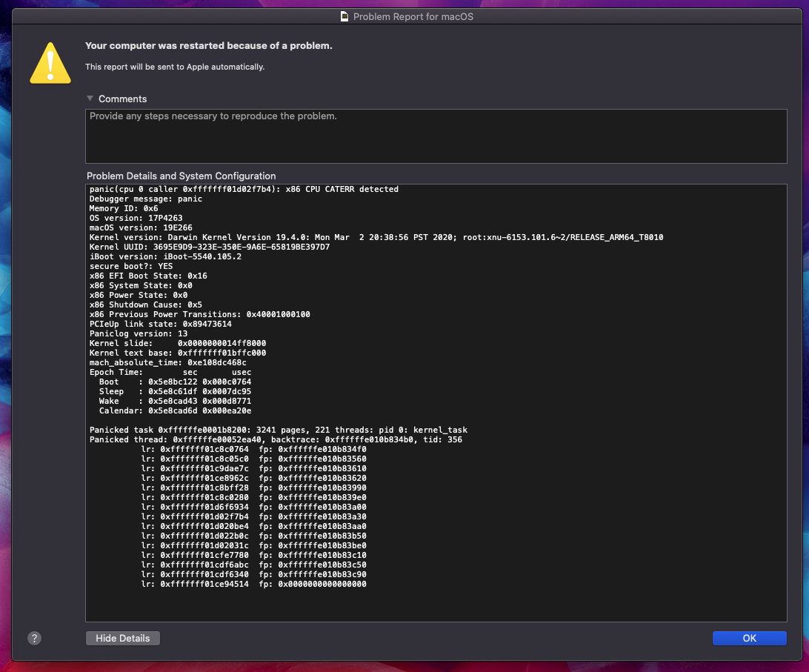
Task: Click backtrace line 'lr: 0xfffffff01cfe7780'
Action: click(x=254, y=556)
